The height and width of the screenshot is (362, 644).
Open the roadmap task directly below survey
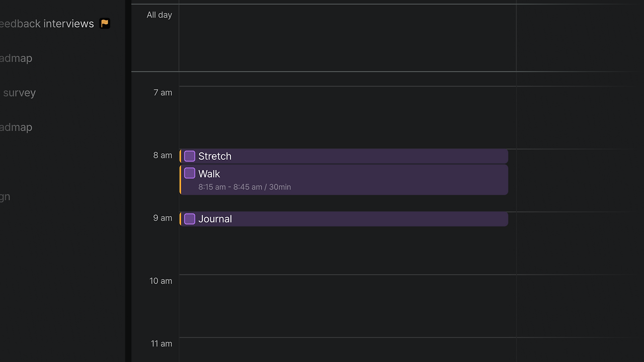16,128
